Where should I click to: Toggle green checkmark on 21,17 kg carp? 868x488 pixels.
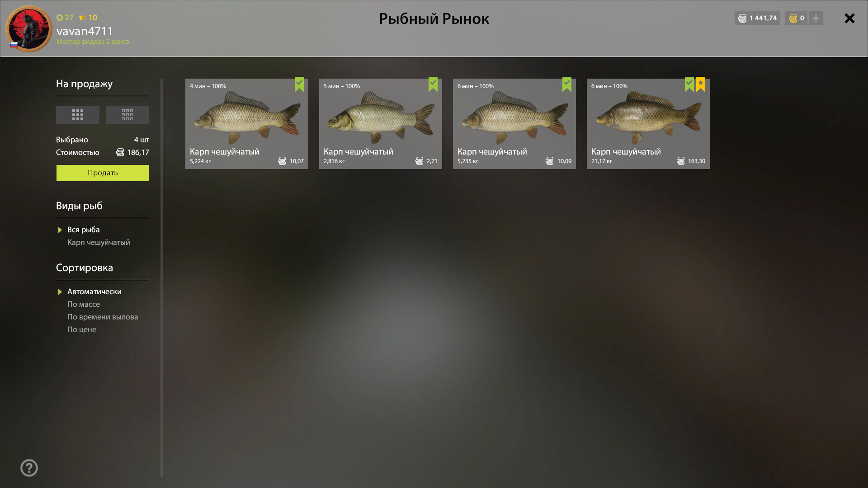tap(689, 84)
